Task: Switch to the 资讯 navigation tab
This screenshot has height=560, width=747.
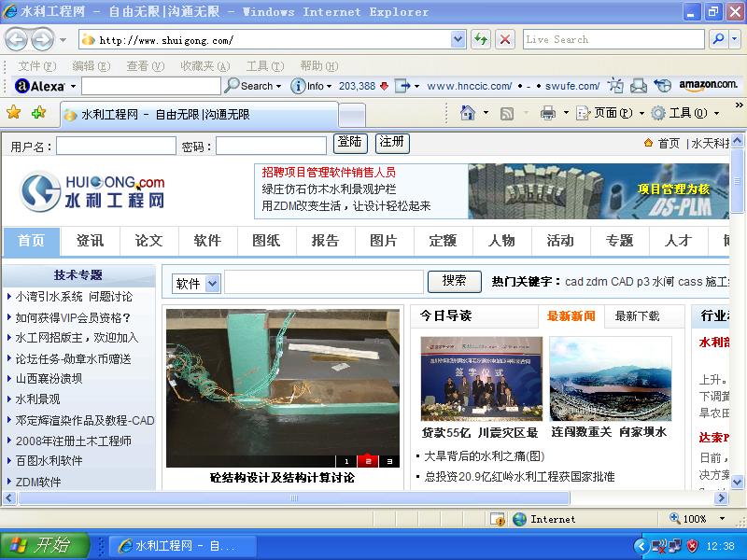Action: point(90,241)
